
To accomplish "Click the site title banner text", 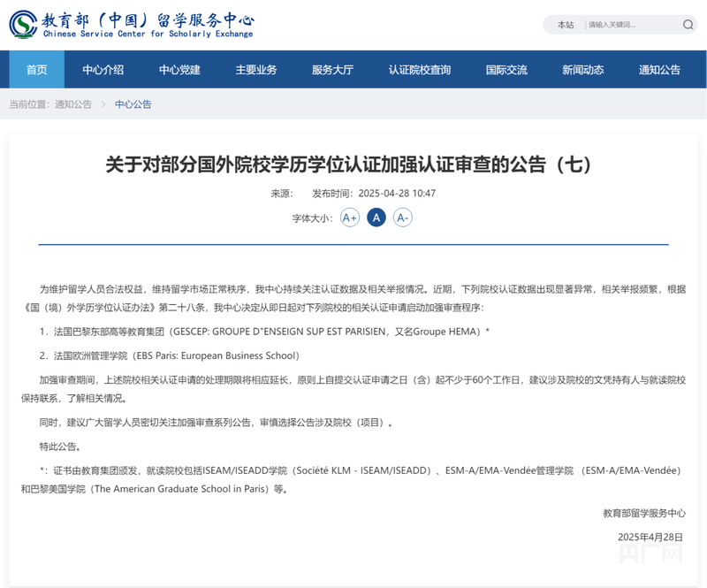I will pos(148,25).
